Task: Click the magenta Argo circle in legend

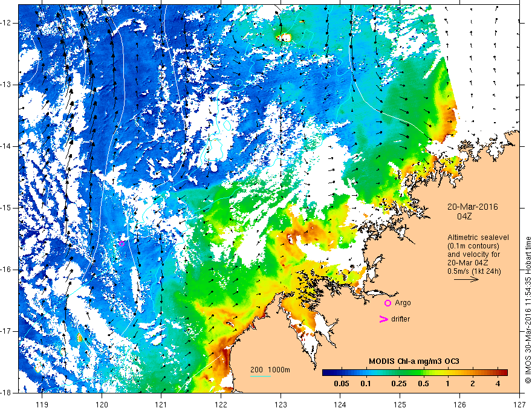Action: (388, 303)
